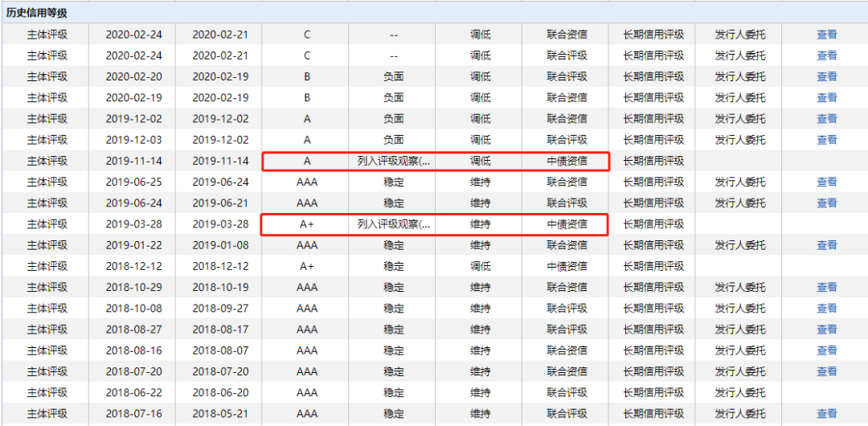View the 2018-08-27 rating report via 查看
The width and height of the screenshot is (868, 426).
[x=826, y=330]
